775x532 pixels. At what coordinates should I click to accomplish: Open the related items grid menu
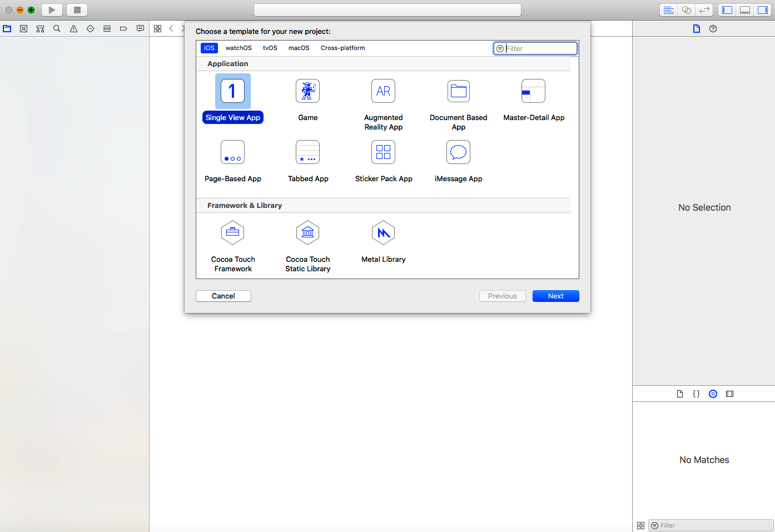point(158,28)
